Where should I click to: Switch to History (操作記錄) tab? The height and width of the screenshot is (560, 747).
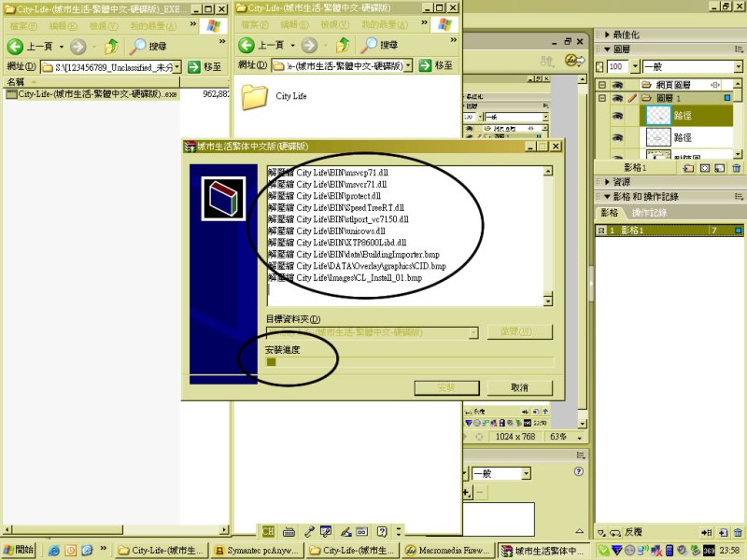649,213
